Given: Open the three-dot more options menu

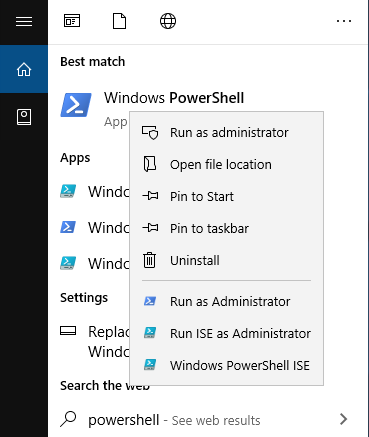Looking at the screenshot, I should tap(344, 21).
